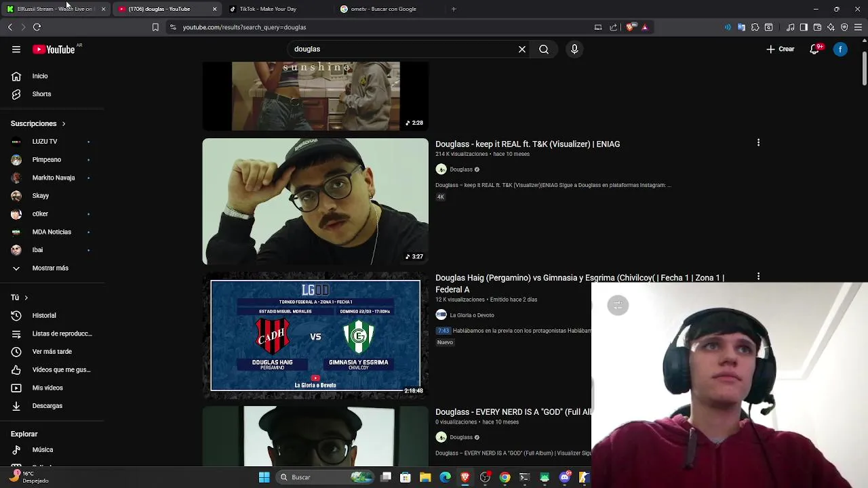The image size is (868, 488).
Task: Open the extensions puzzle icon
Action: 755,27
